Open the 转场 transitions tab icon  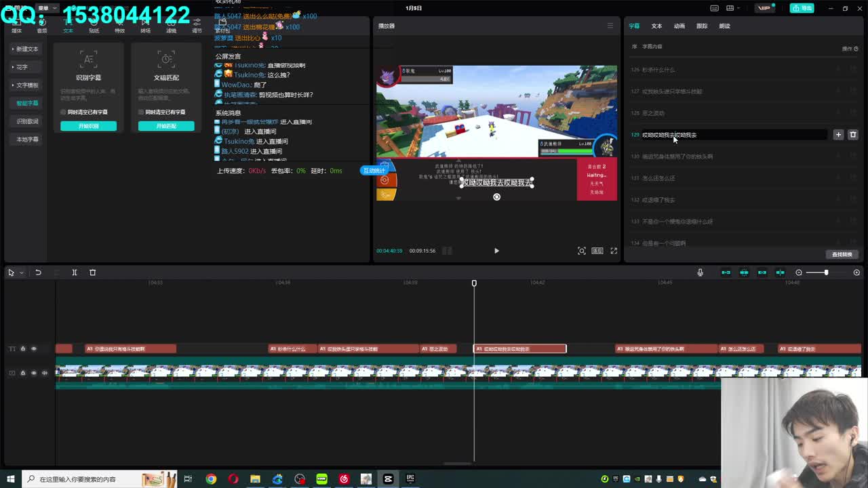pyautogui.click(x=145, y=26)
